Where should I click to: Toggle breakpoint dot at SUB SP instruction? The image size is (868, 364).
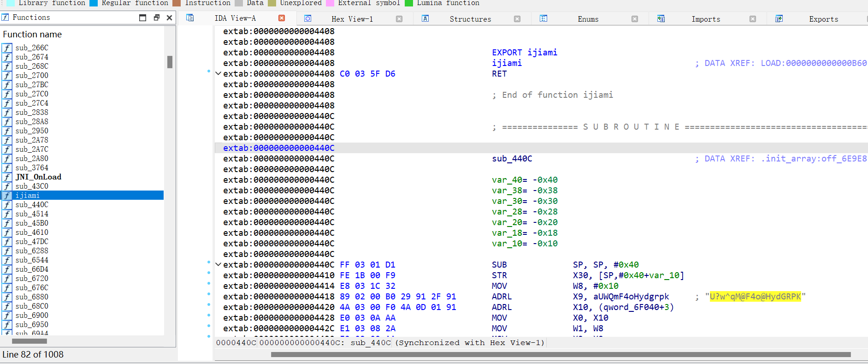pos(209,262)
